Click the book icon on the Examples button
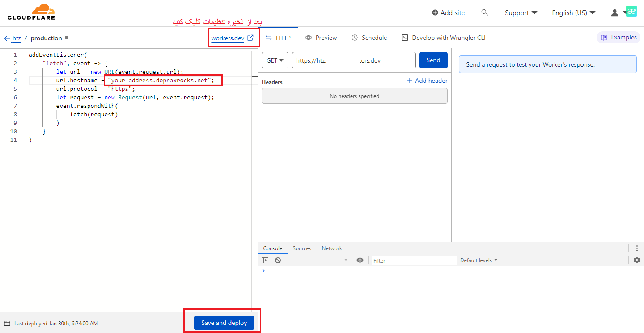644x333 pixels. point(604,38)
